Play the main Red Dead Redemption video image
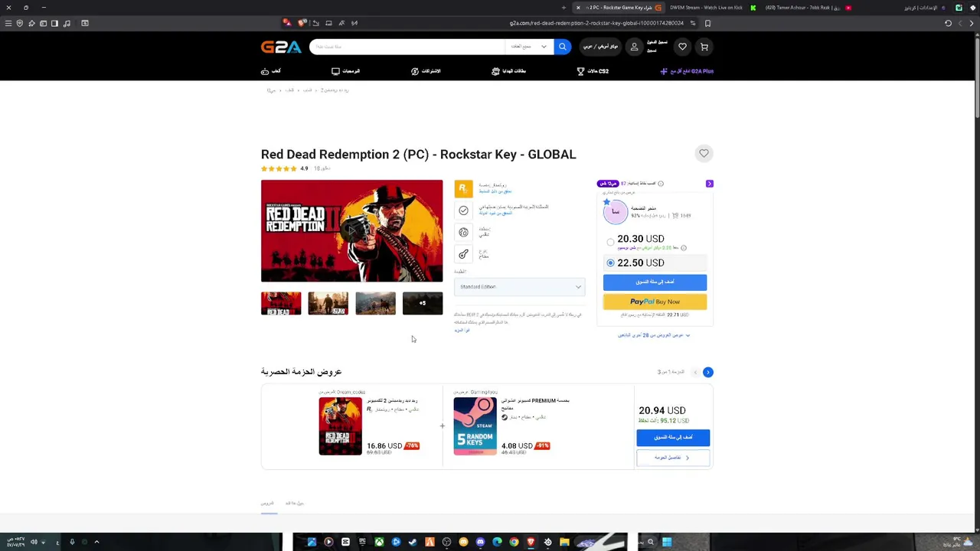 (x=351, y=231)
